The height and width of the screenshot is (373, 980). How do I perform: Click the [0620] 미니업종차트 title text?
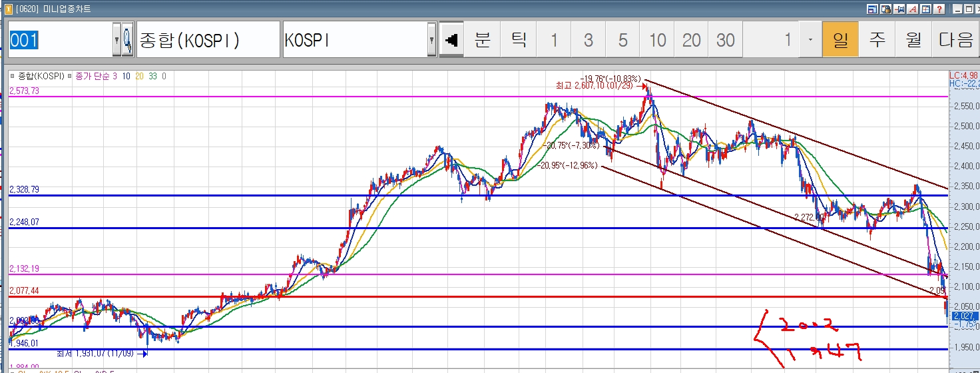pos(53,9)
